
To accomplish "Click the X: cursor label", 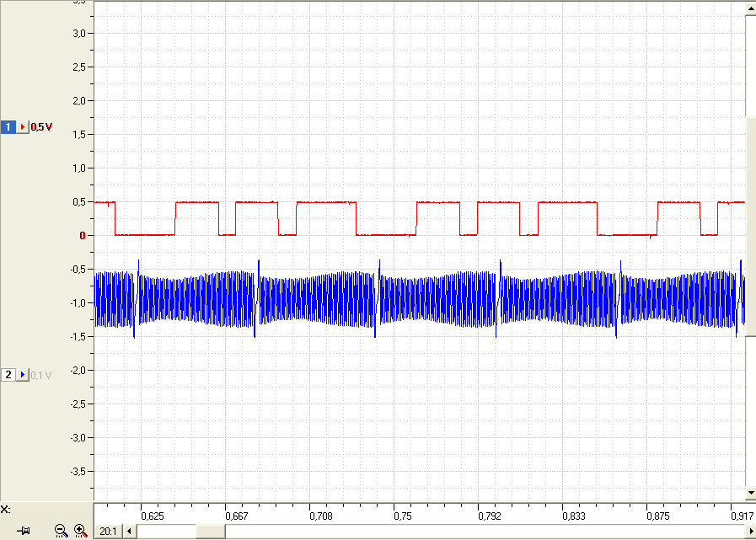I will pos(6,510).
